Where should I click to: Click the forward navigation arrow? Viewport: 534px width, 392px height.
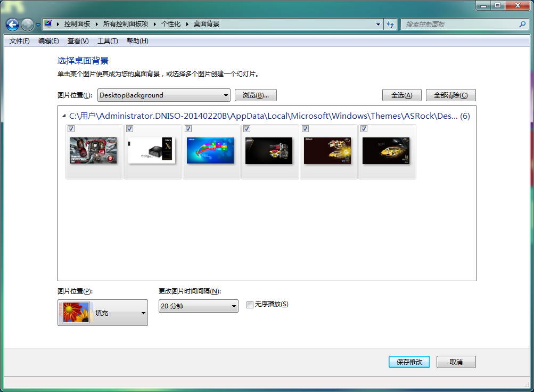point(25,24)
